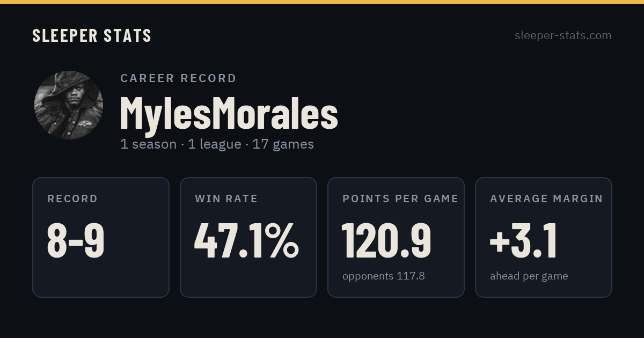Click the 47.1% win rate value
The width and height of the screenshot is (644, 338).
[246, 240]
